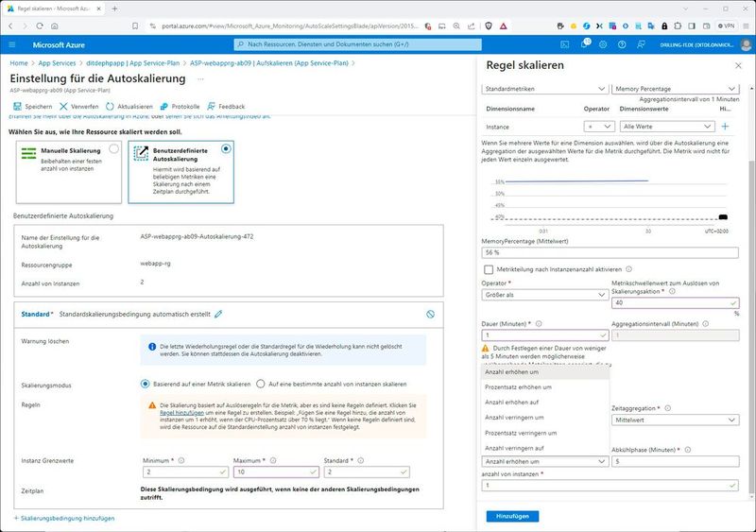Click the Minimum instance limit field
The width and height of the screenshot is (756, 532).
click(x=185, y=472)
